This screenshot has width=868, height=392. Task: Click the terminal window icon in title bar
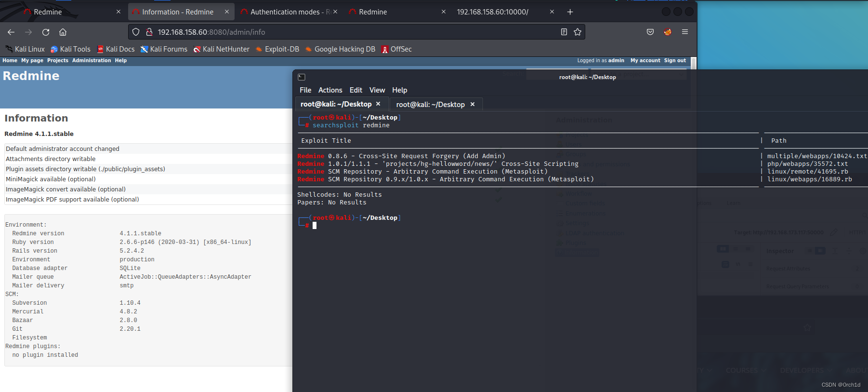coord(302,77)
